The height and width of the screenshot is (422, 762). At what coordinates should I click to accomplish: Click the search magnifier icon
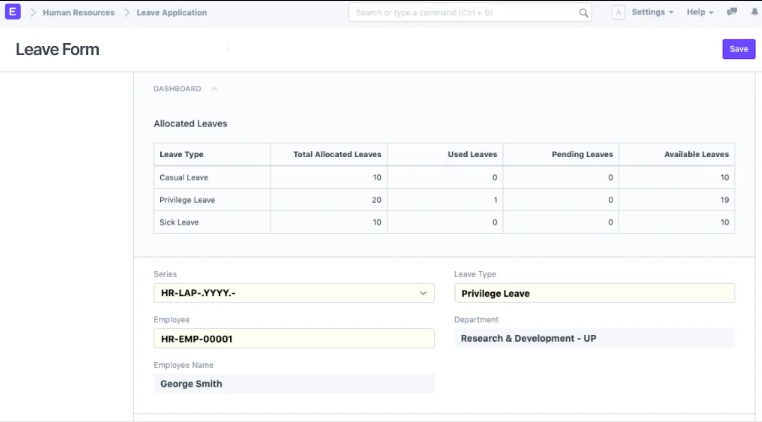point(583,13)
